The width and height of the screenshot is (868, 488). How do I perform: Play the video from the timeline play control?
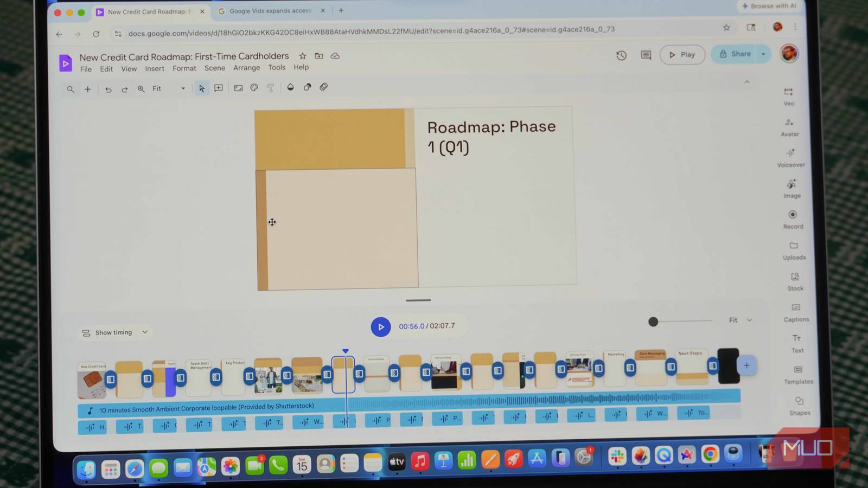point(381,326)
